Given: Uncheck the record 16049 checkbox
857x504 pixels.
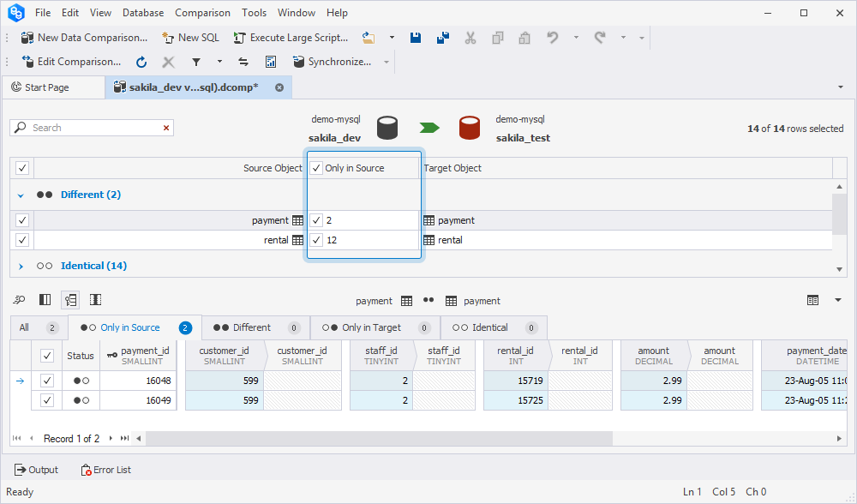Looking at the screenshot, I should tap(47, 400).
